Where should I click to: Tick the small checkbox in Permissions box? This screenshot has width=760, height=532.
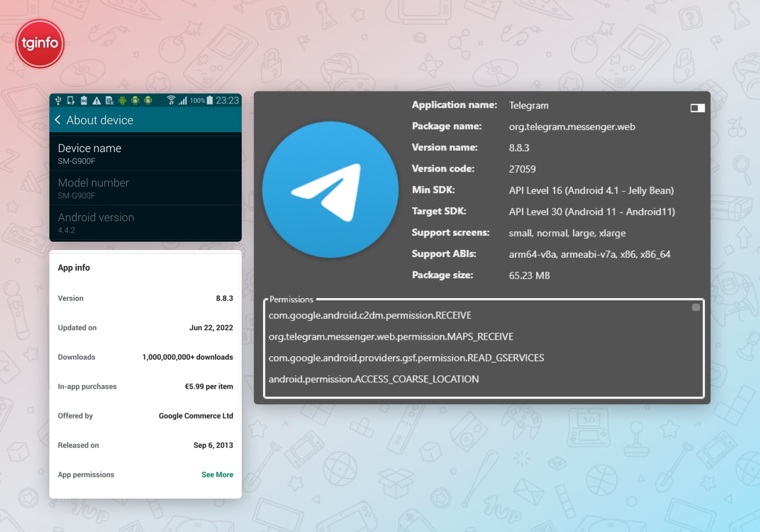click(x=696, y=308)
